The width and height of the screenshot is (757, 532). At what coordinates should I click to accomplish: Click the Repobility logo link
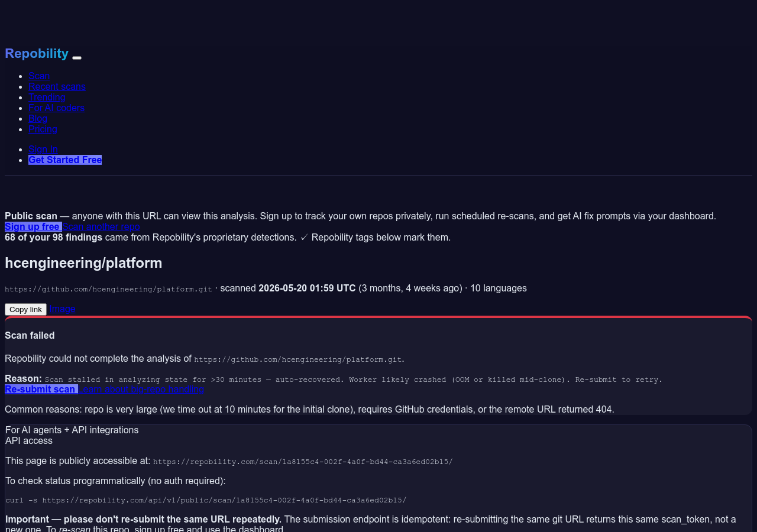pos(37,53)
